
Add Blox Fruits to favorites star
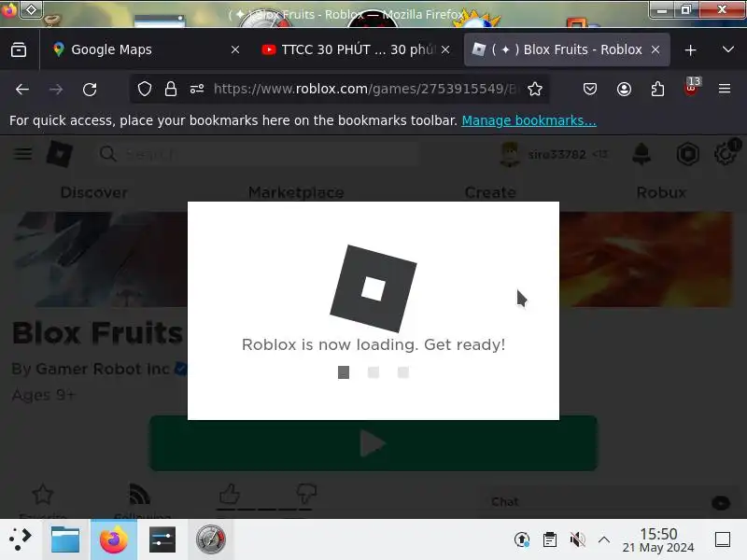tap(42, 495)
